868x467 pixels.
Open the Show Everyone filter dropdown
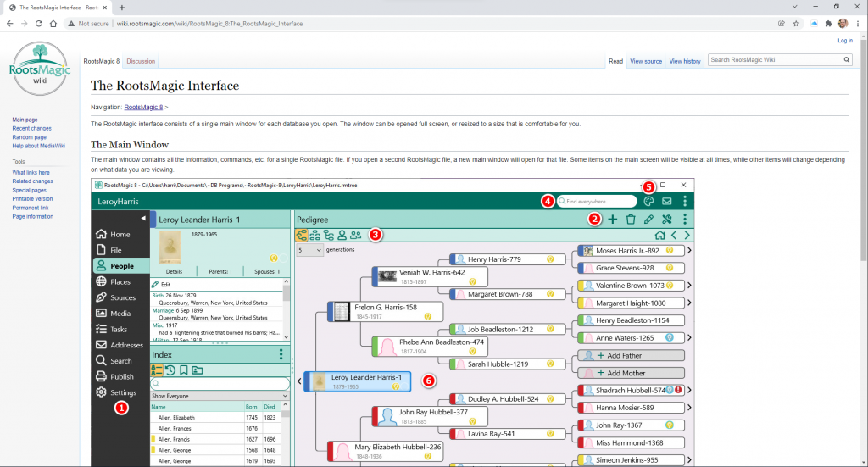pyautogui.click(x=220, y=396)
